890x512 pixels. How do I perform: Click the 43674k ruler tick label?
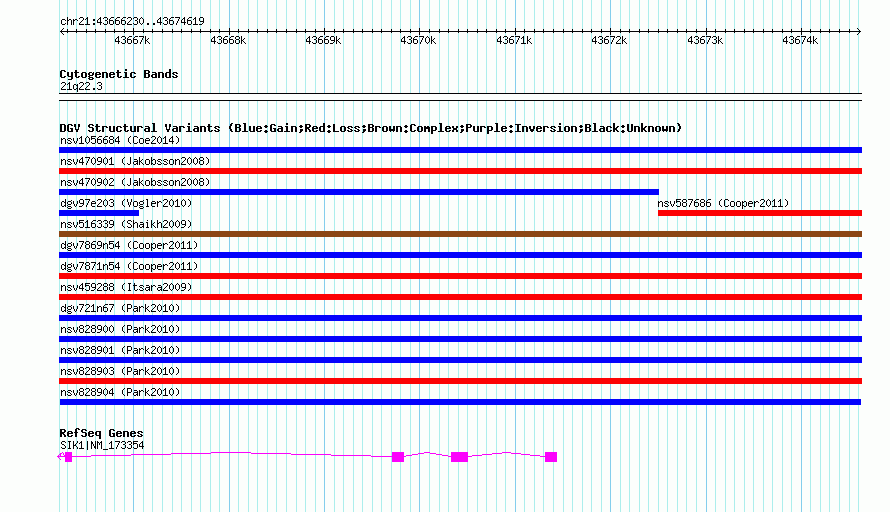(800, 40)
